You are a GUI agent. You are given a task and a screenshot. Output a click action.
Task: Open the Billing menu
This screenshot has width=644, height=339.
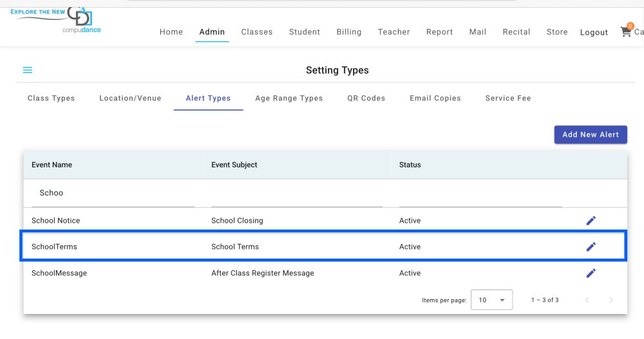pos(348,32)
